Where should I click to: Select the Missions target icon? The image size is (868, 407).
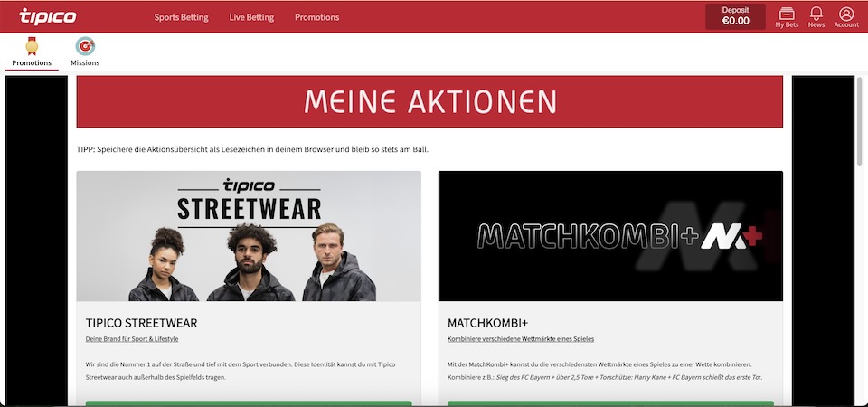click(x=85, y=46)
